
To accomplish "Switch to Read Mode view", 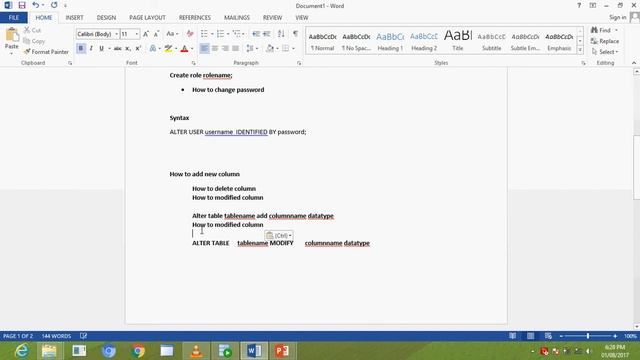I will tap(512, 336).
